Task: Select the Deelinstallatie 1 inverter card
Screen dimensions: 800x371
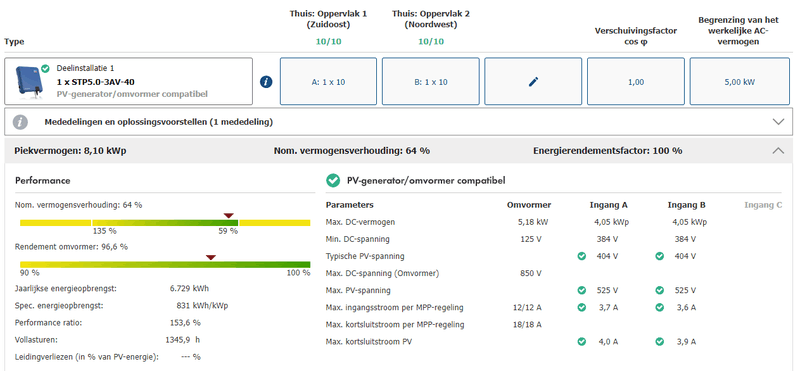Action: [x=129, y=81]
